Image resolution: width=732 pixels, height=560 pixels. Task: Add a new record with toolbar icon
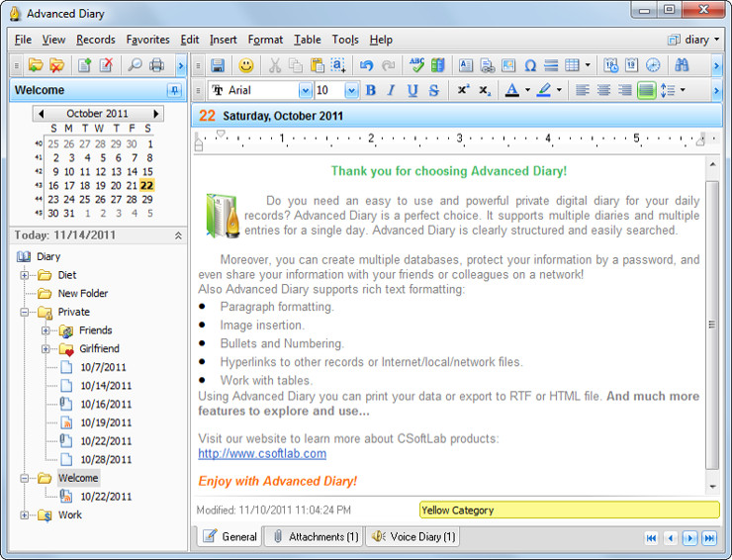pyautogui.click(x=84, y=65)
